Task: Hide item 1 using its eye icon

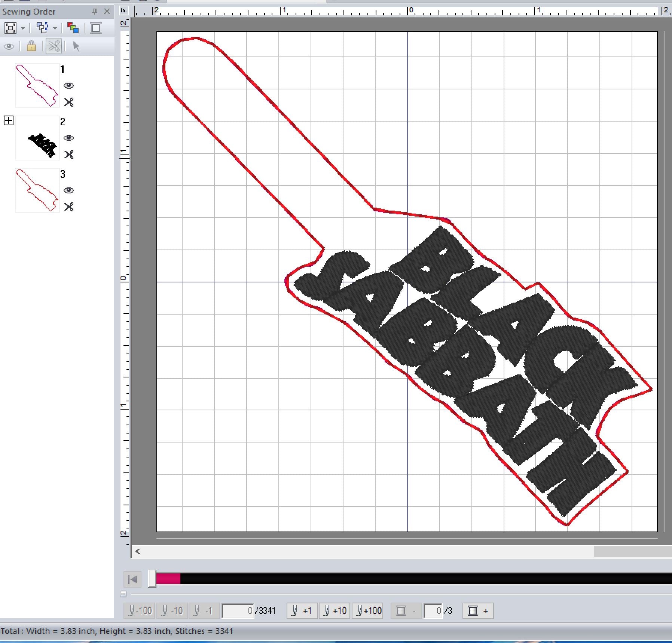Action: [69, 86]
